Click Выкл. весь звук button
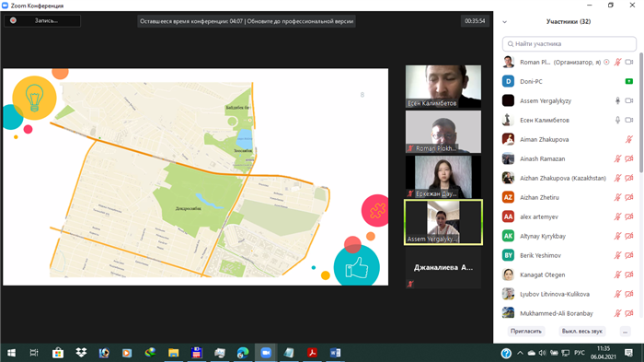 582,332
